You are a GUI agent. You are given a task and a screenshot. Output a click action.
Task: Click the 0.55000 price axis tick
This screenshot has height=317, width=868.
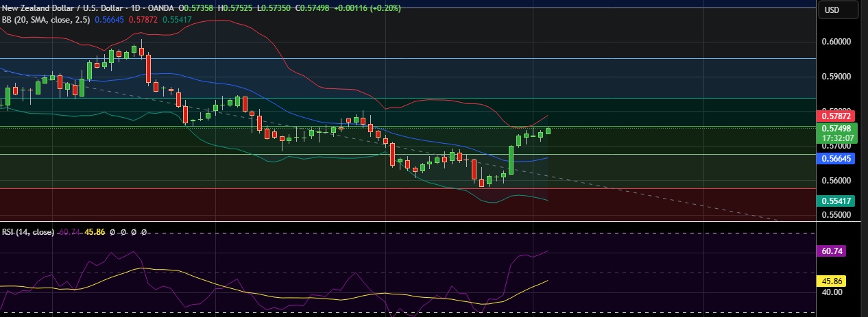tap(836, 215)
